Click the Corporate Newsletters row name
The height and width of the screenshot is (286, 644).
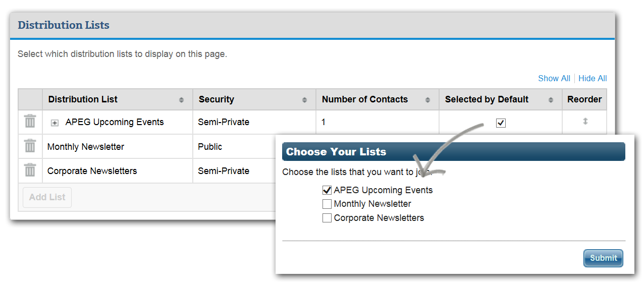point(92,171)
